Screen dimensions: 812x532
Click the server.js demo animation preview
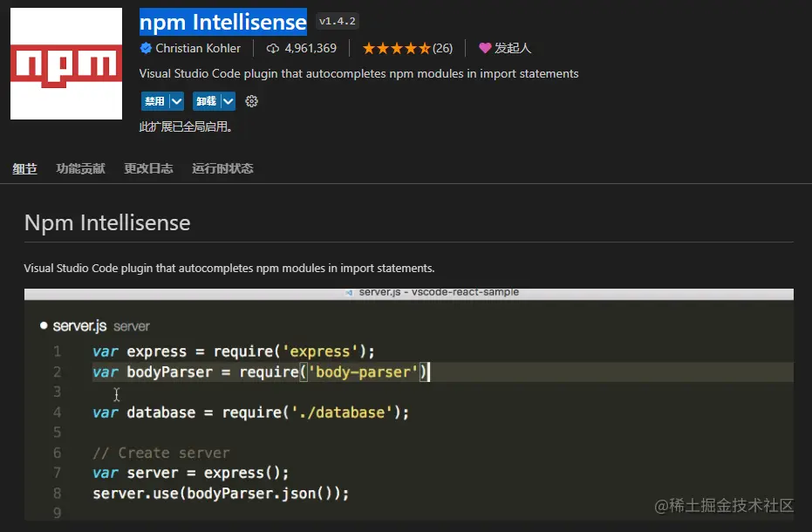pyautogui.click(x=408, y=404)
